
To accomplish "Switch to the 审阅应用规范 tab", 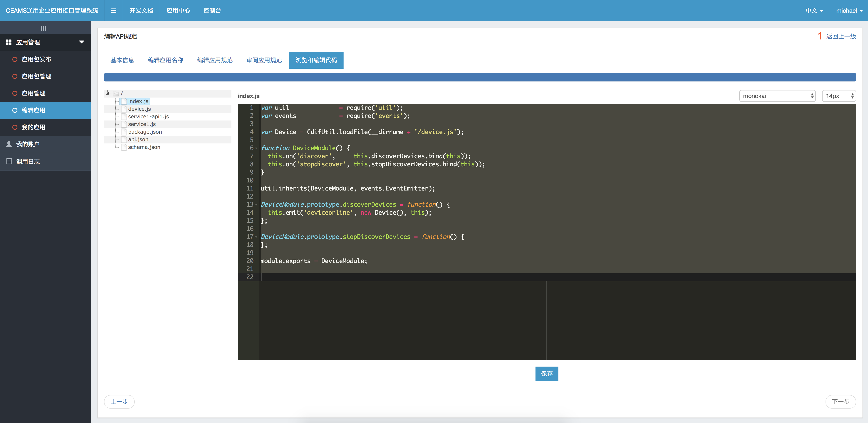I will 264,60.
